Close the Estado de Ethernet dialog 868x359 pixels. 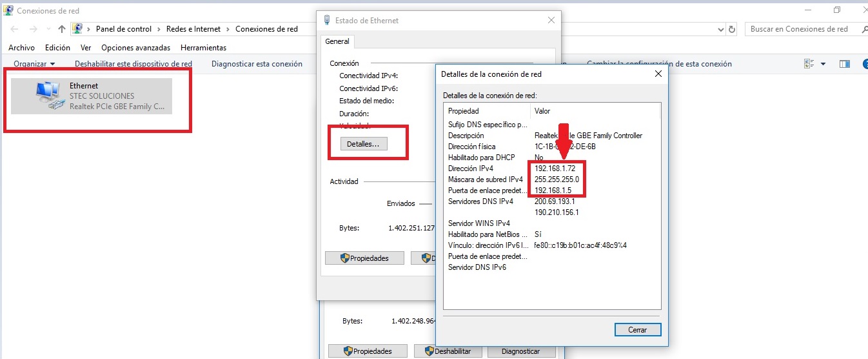[x=551, y=20]
